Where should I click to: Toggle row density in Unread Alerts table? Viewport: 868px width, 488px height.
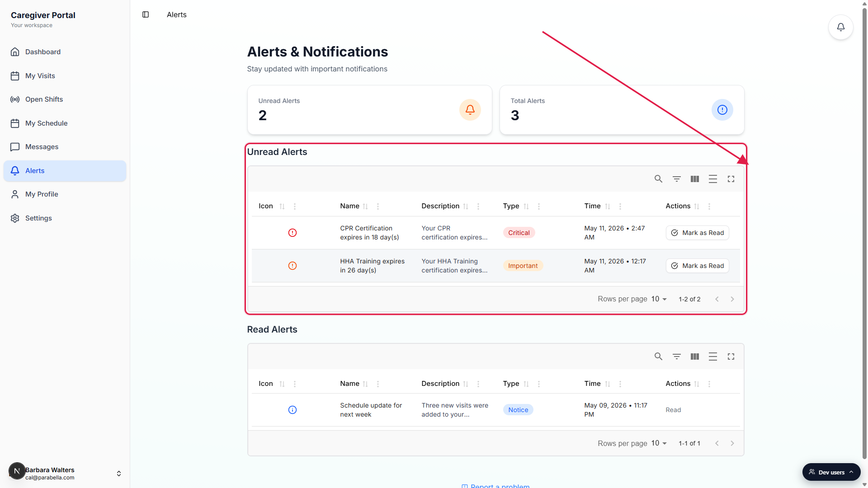click(x=712, y=179)
